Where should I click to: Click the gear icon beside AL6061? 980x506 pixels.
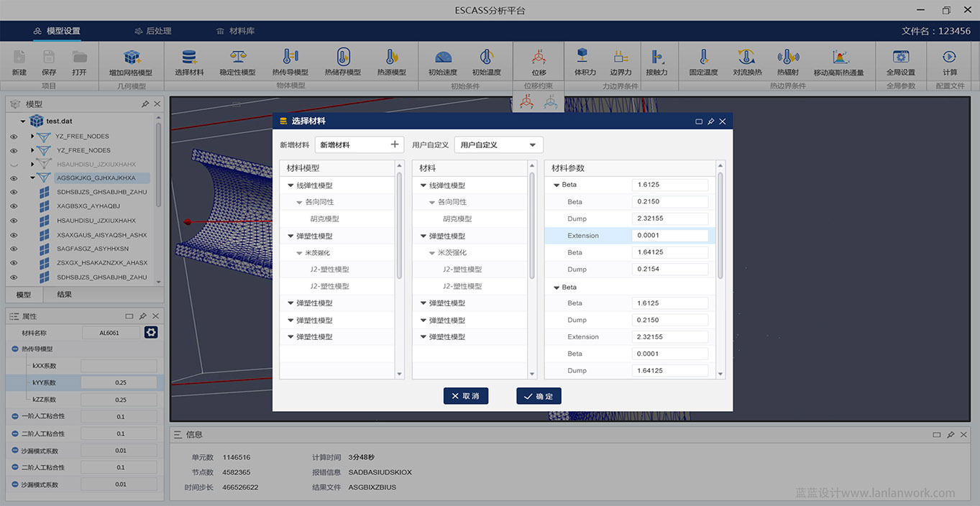point(151,332)
